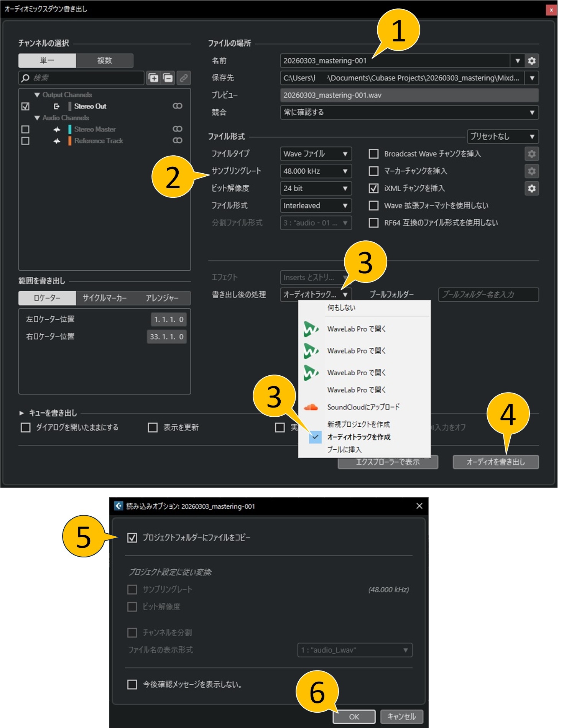
Task: Click the deselect-all channels minus icon
Action: point(168,78)
